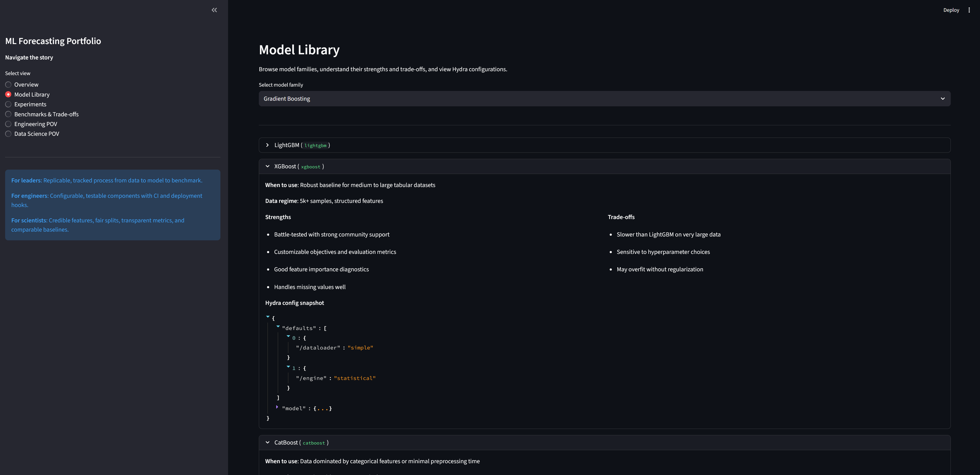Click the 'For engineers' info text
Viewport: 980px width, 475px height.
coord(107,200)
